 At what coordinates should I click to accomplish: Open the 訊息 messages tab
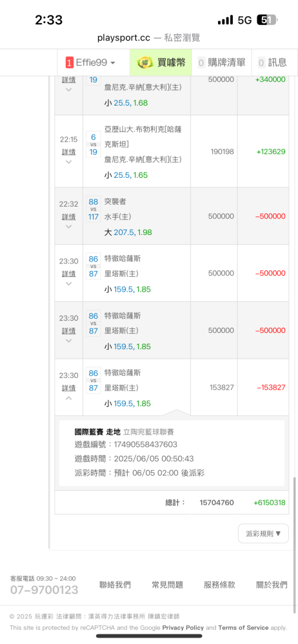pyautogui.click(x=272, y=62)
